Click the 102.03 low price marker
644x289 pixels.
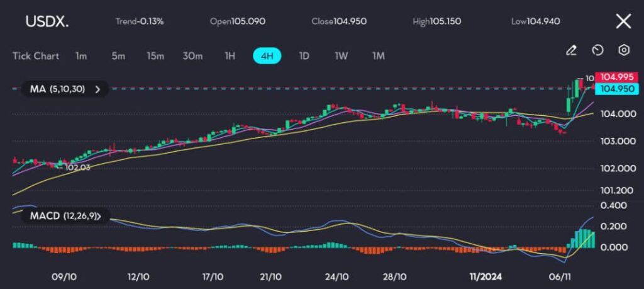77,167
